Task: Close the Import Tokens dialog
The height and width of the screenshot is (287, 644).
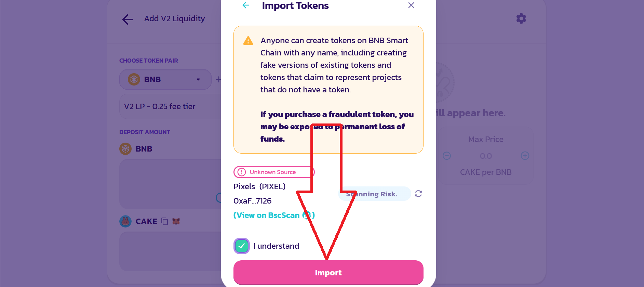Action: pyautogui.click(x=411, y=5)
